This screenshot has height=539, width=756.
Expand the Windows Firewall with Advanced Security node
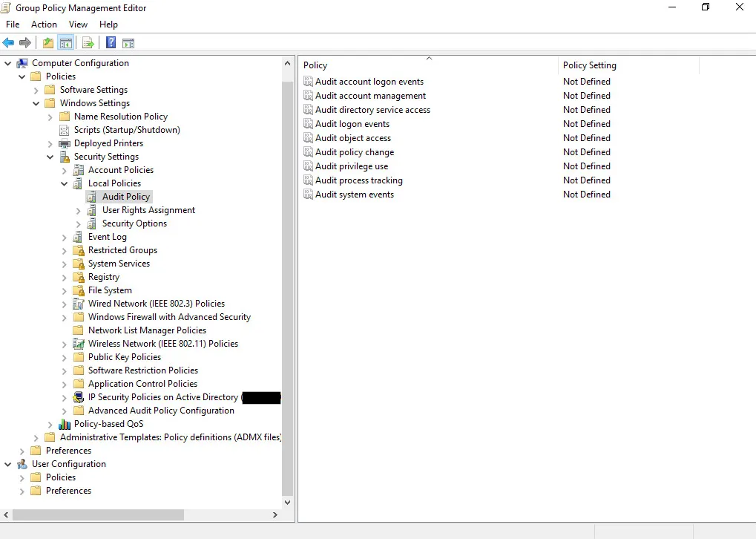pos(64,316)
